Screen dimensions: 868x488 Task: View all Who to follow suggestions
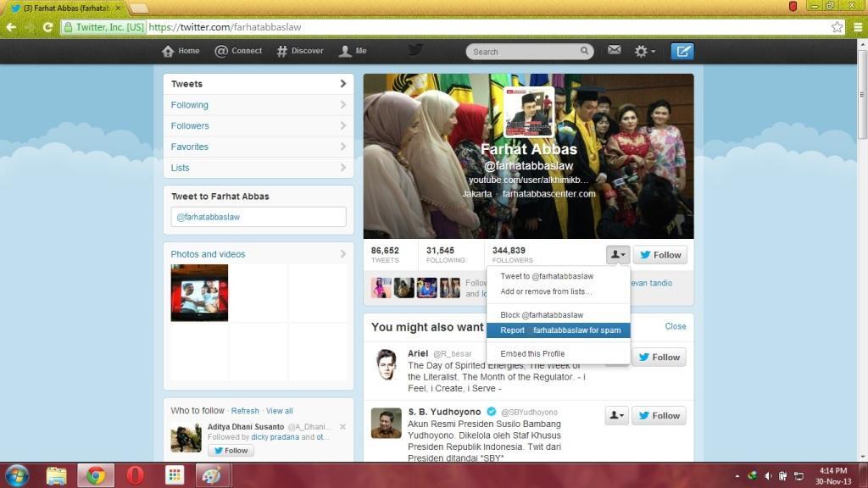click(x=279, y=411)
